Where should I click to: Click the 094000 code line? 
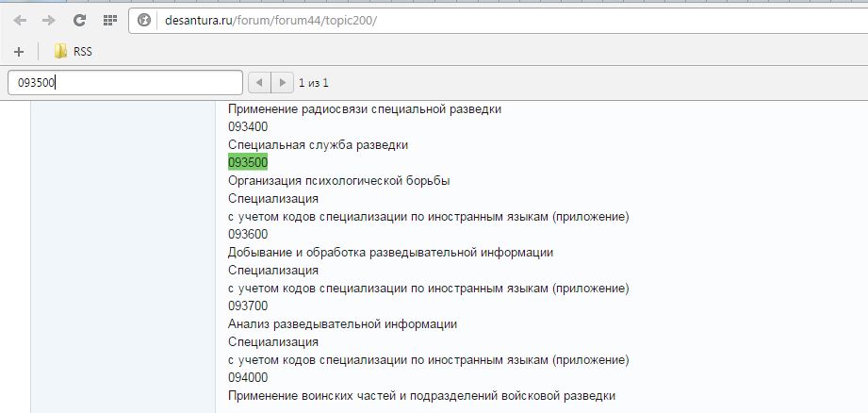coord(248,377)
